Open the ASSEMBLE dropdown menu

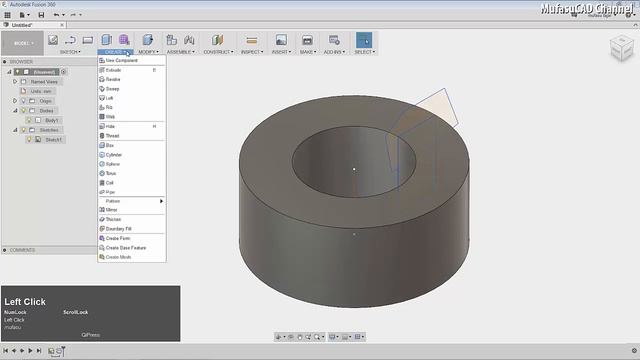coord(180,52)
